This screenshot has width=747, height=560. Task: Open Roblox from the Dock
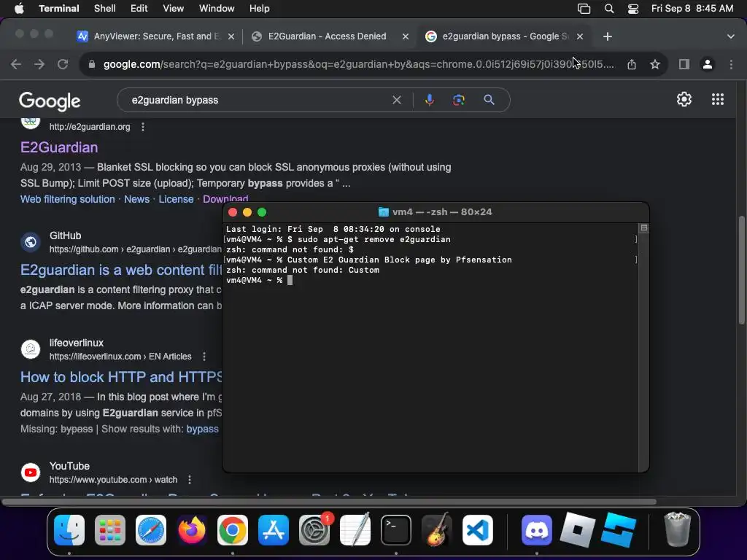(578, 529)
